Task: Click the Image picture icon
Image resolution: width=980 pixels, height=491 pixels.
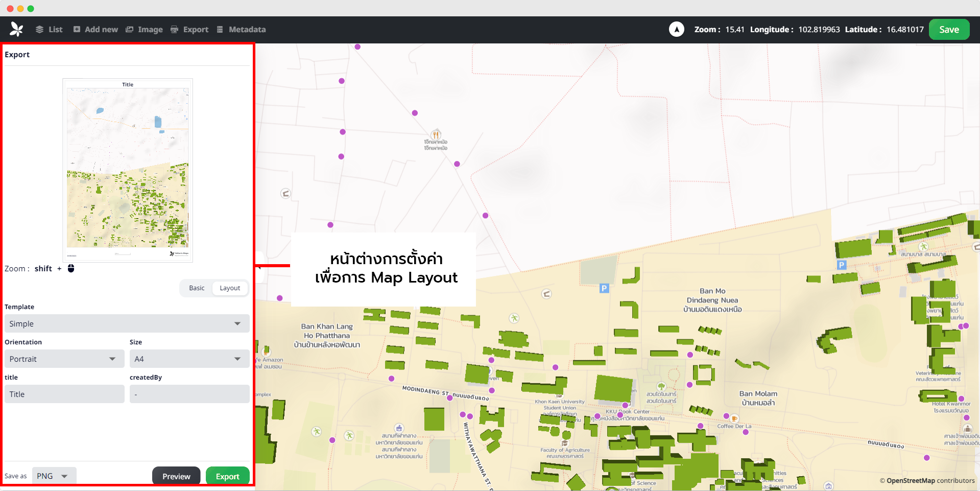Action: 129,30
